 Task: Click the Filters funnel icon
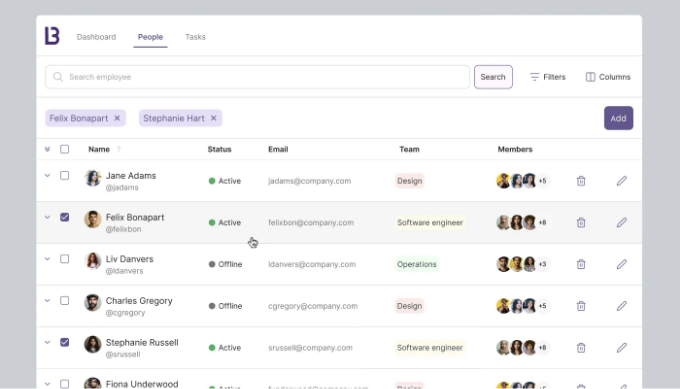[x=534, y=77]
